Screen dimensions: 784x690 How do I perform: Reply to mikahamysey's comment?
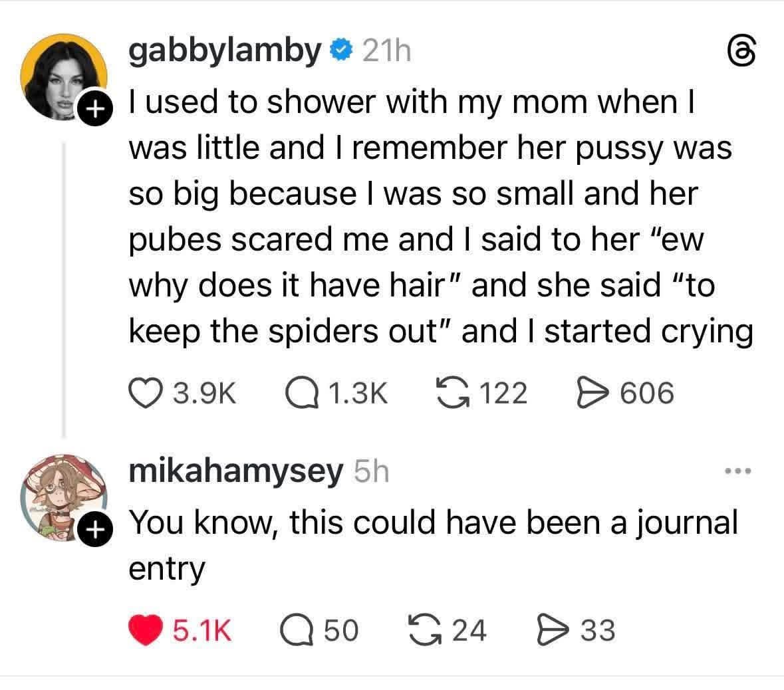[x=295, y=630]
